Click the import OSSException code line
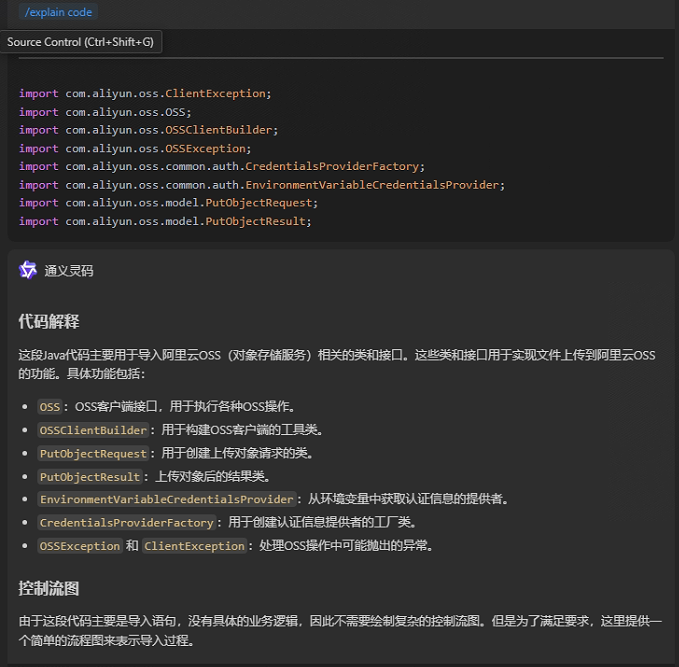679x667 pixels. coord(135,149)
